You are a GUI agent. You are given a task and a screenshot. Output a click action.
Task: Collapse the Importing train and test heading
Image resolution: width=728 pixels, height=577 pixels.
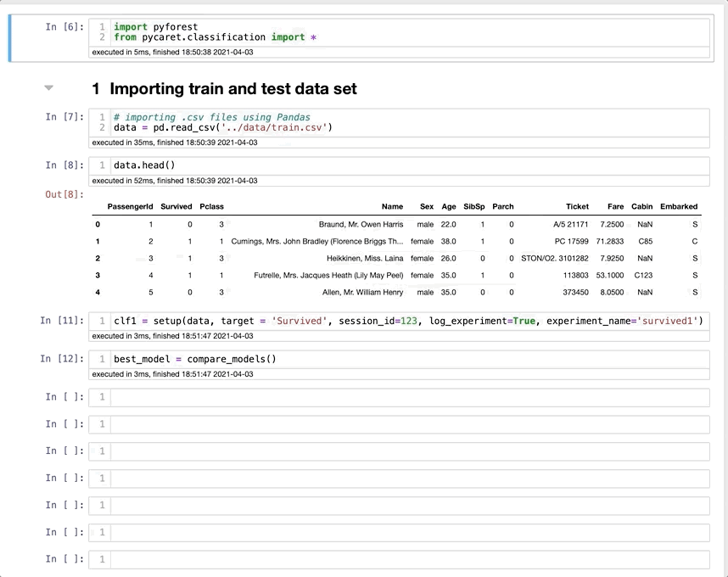pyautogui.click(x=48, y=87)
